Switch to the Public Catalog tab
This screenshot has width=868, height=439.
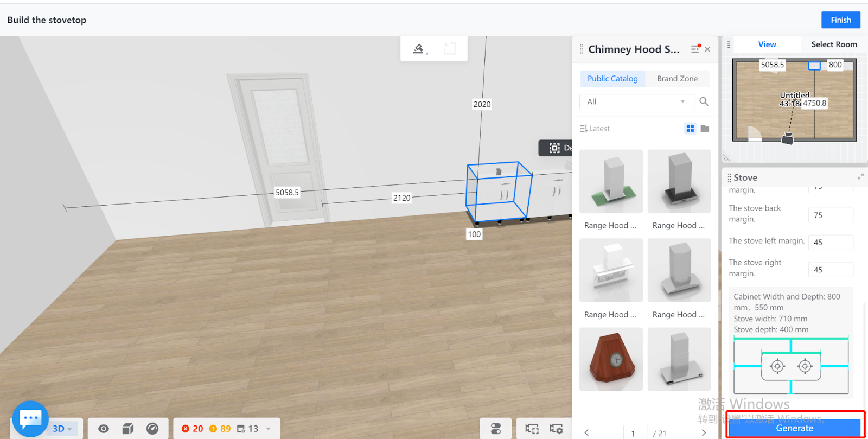click(x=612, y=79)
